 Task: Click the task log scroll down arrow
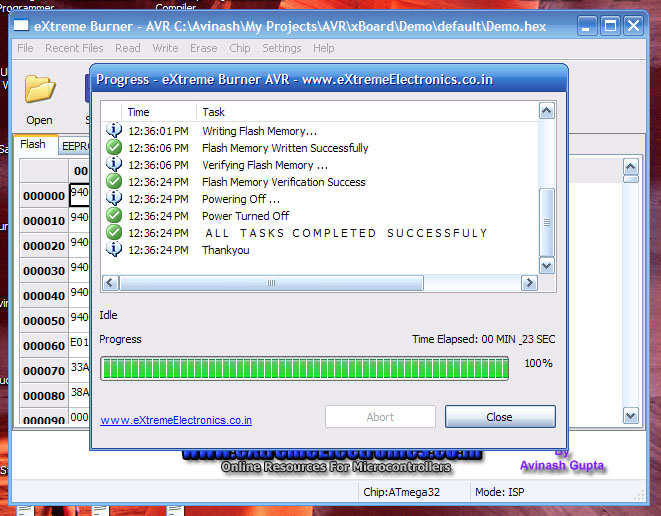[x=547, y=266]
